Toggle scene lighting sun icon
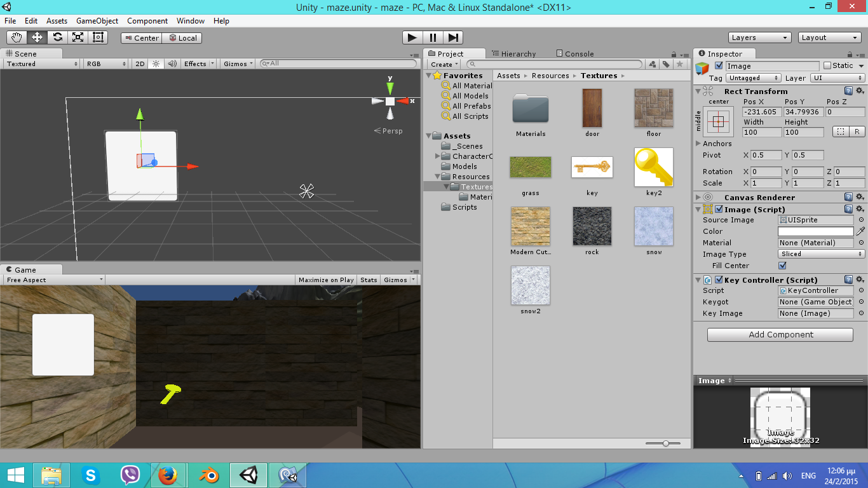 [x=156, y=64]
